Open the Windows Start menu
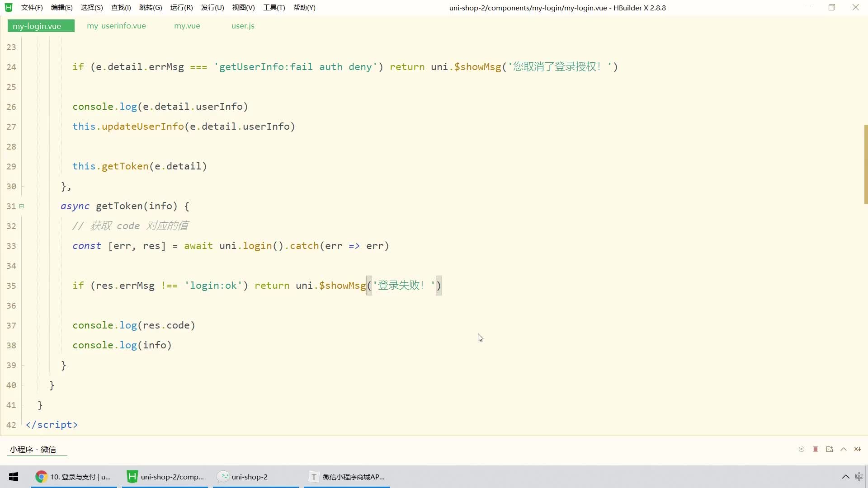Viewport: 868px width, 488px height. pos(14,477)
